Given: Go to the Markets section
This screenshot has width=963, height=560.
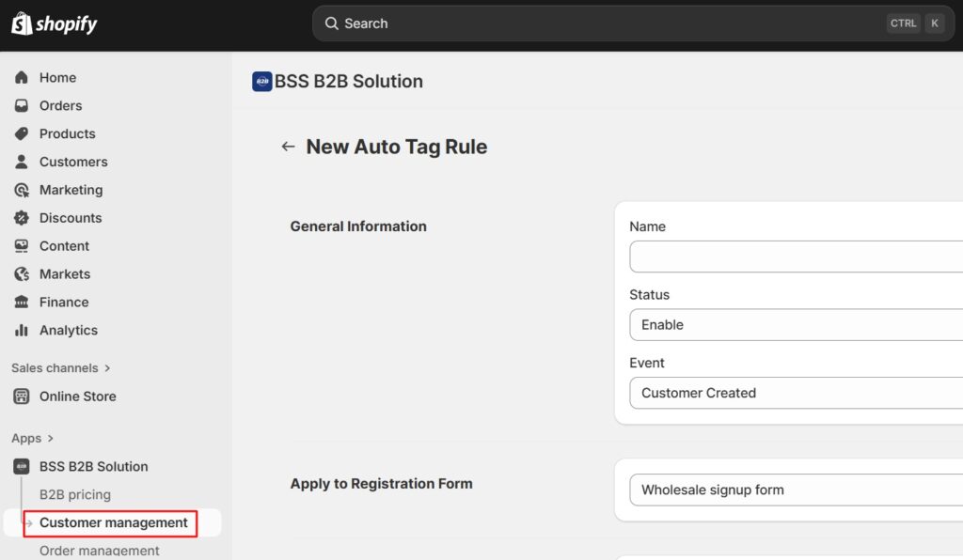Looking at the screenshot, I should click(65, 274).
